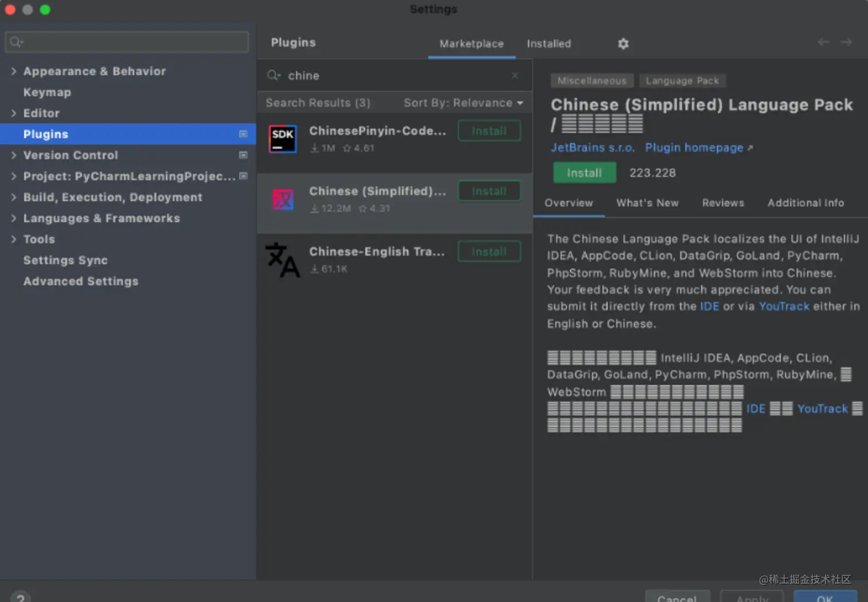
Task: Install Chinese (Simplified) from the results list
Action: pyautogui.click(x=489, y=191)
